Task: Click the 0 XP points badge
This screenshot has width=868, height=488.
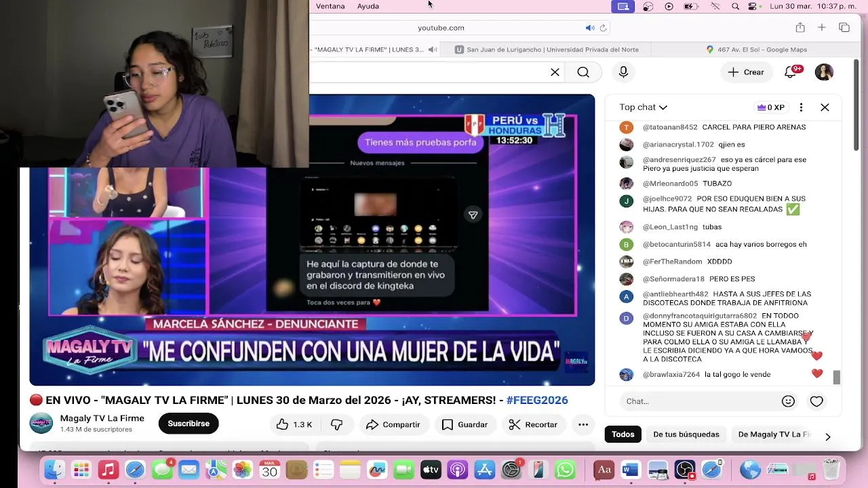Action: [771, 107]
